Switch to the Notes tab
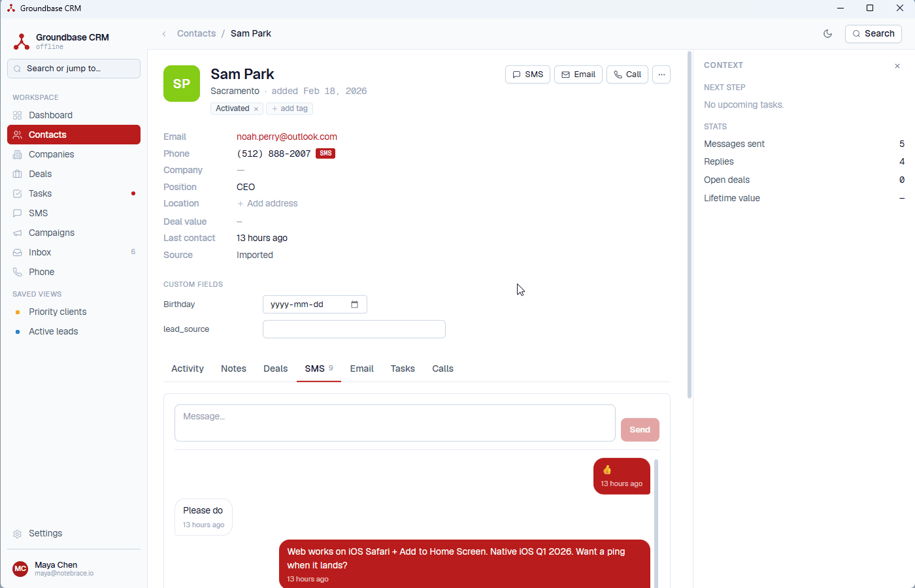The image size is (915, 588). [x=233, y=368]
